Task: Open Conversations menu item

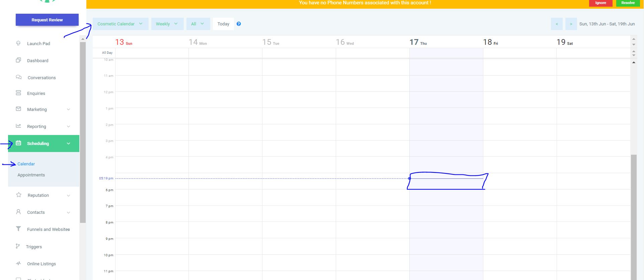Action: [x=42, y=78]
